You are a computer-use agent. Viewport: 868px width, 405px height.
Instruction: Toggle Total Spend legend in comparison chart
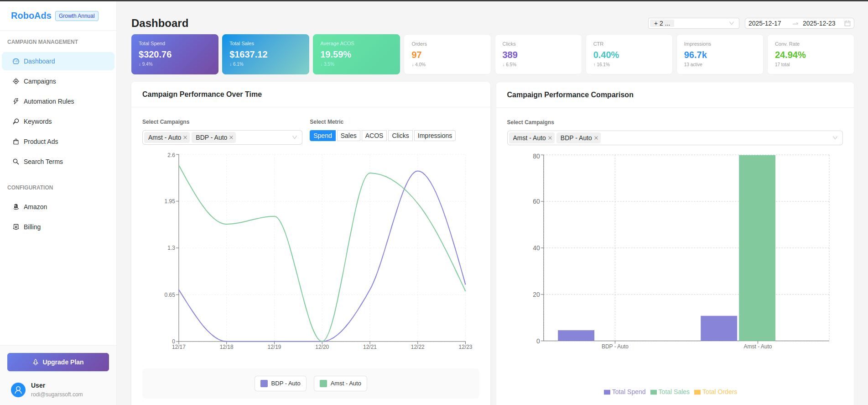pos(624,392)
